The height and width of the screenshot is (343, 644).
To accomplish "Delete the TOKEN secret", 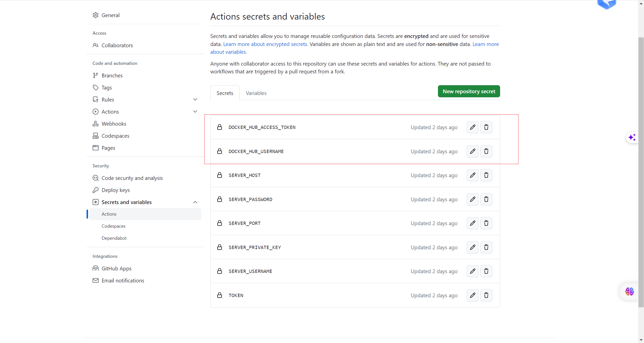I will pos(486,295).
